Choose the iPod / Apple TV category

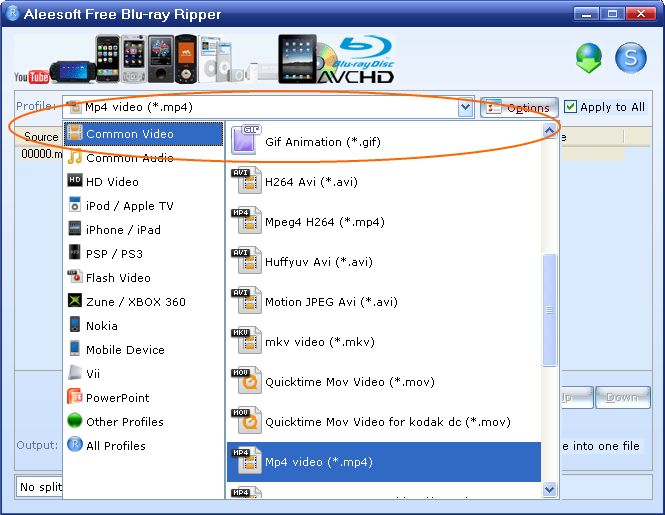[143, 206]
